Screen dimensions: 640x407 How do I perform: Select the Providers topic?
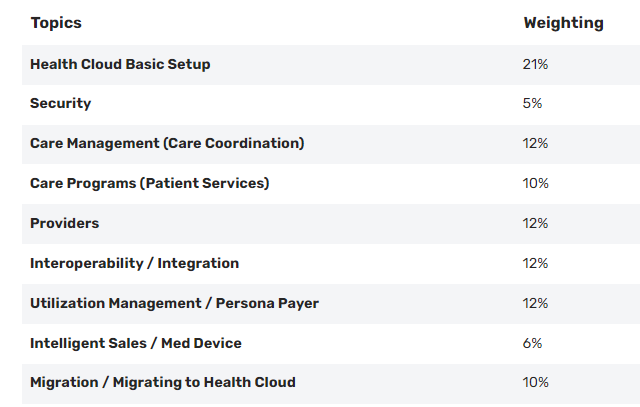[64, 223]
